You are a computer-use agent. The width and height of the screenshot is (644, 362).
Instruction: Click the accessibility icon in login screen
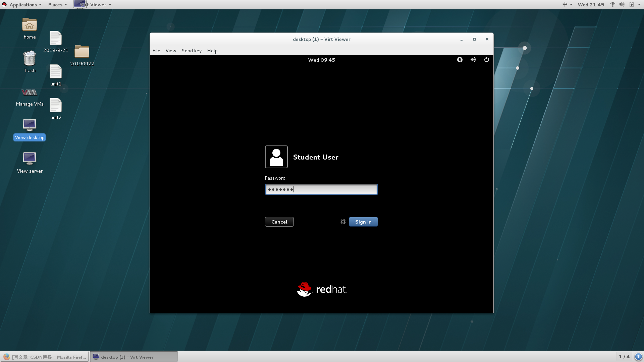(x=460, y=60)
